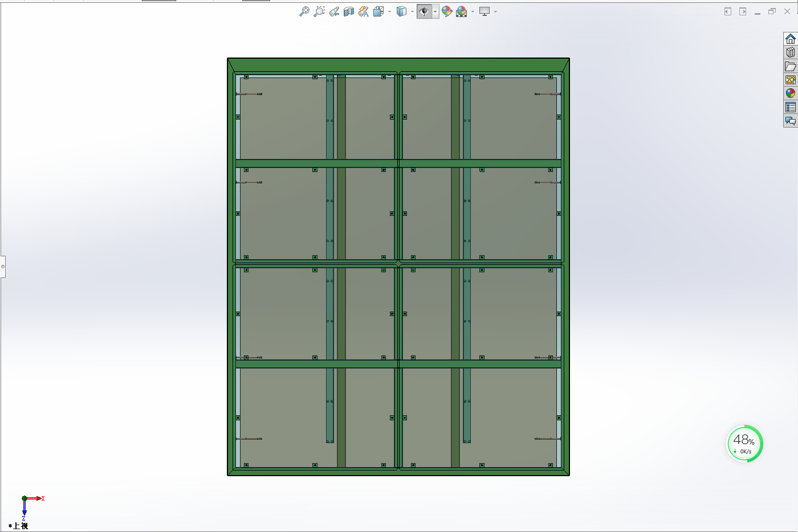Click the Apply Scene icon
Viewport: 798px width, 532px height.
(462, 11)
